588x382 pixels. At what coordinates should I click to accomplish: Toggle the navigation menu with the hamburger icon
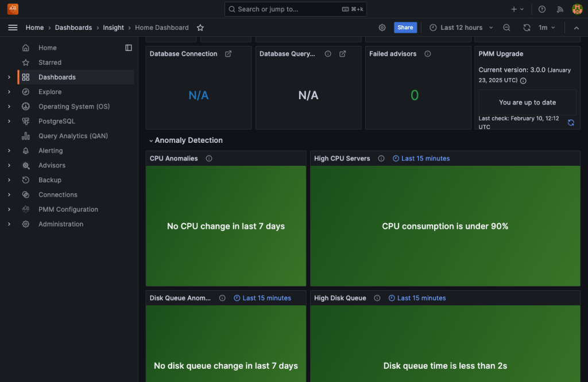13,27
